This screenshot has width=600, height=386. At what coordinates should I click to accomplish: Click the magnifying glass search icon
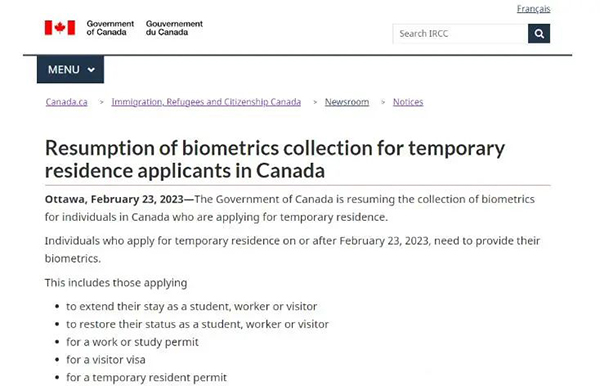pyautogui.click(x=539, y=34)
